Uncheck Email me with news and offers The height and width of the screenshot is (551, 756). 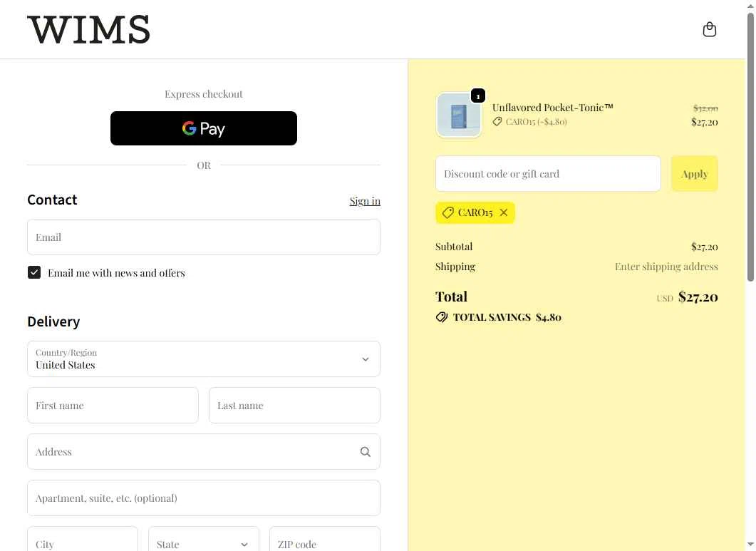tap(33, 272)
